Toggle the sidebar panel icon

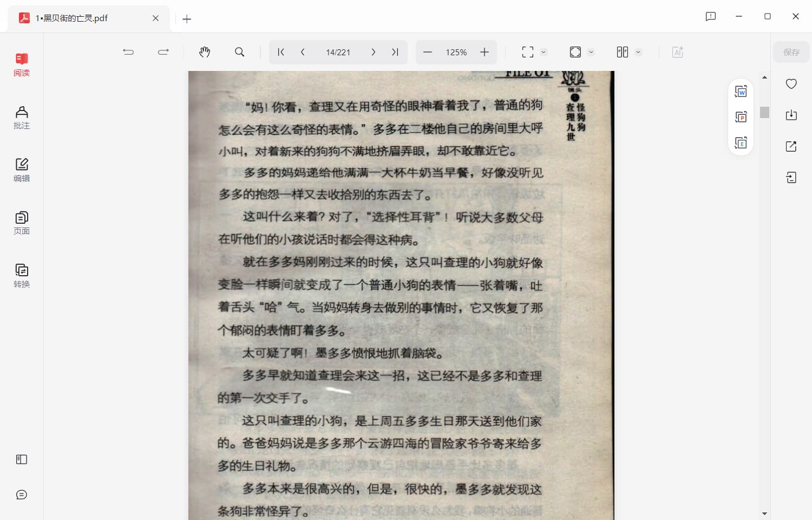[22, 459]
